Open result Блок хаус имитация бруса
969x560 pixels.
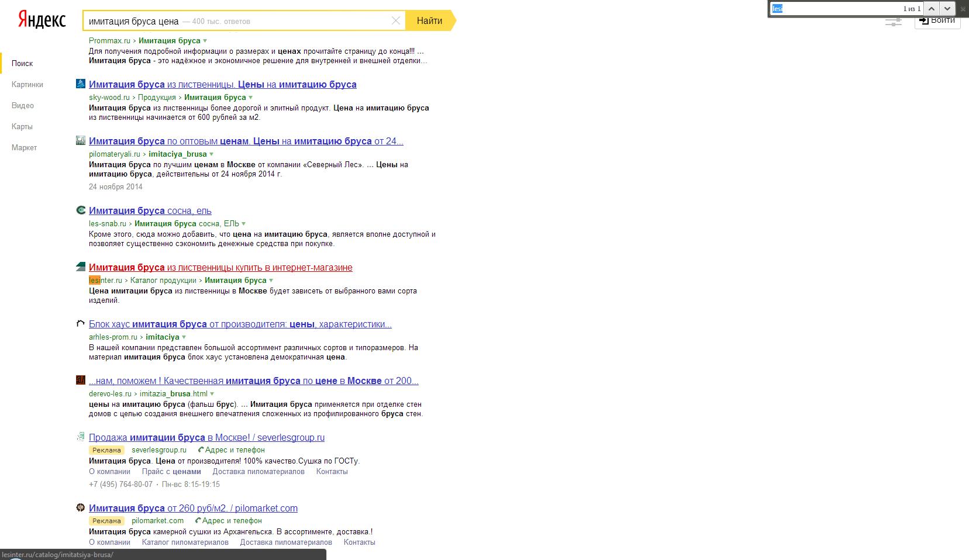tap(240, 324)
